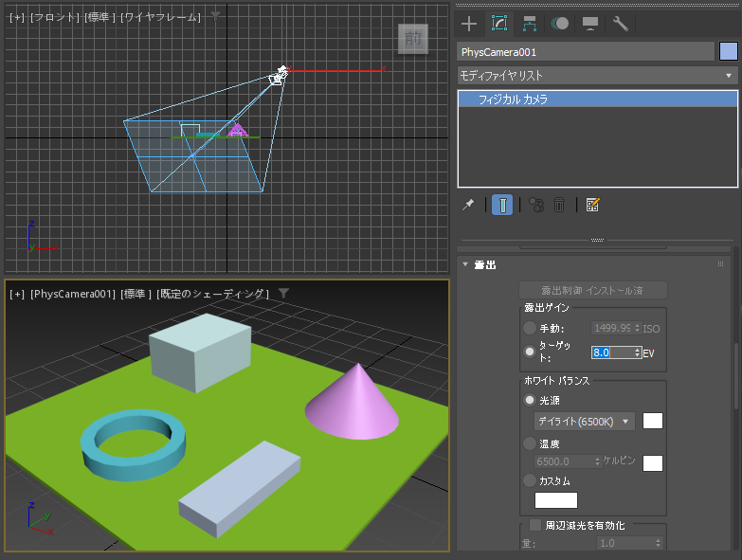742x560 pixels.
Task: Click the Kelvin temperature color swatch
Action: tap(653, 463)
